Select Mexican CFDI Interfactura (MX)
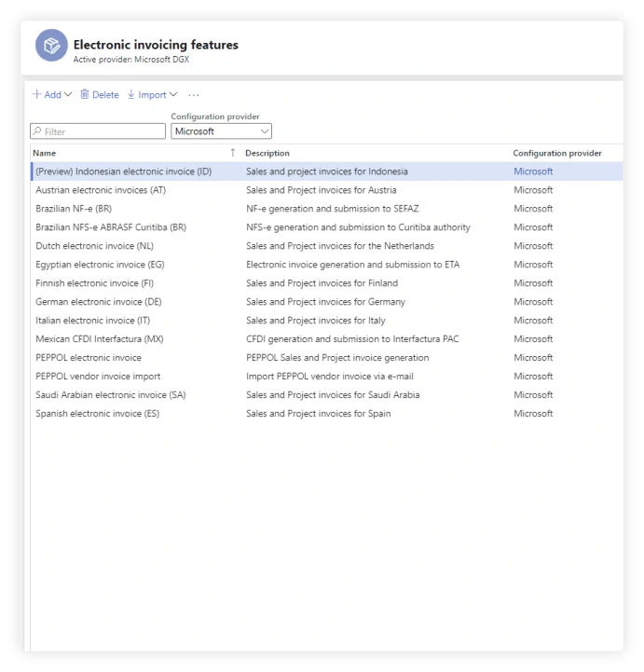Image resolution: width=644 pixels, height=672 pixels. click(x=100, y=339)
